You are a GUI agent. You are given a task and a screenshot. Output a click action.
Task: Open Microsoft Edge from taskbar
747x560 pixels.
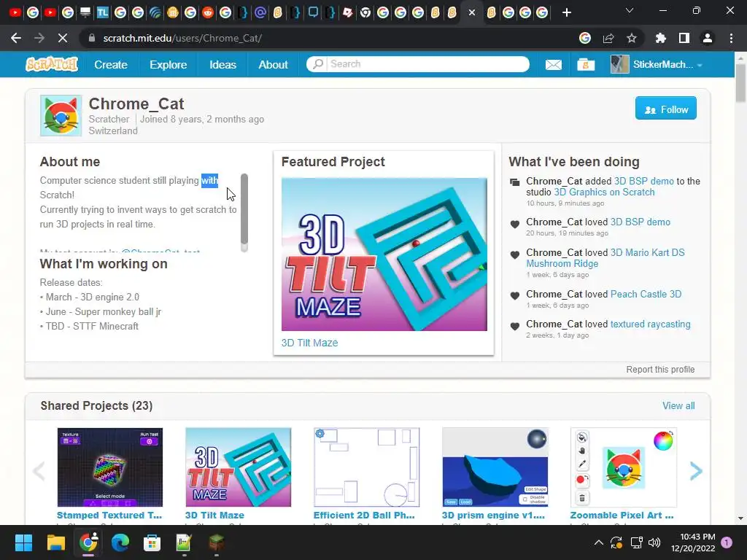click(120, 542)
